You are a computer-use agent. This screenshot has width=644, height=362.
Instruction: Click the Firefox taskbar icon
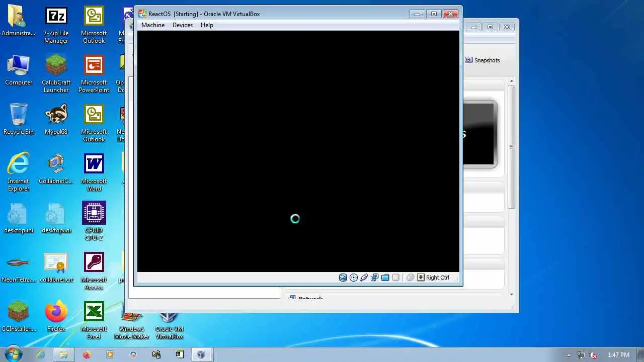click(x=87, y=354)
